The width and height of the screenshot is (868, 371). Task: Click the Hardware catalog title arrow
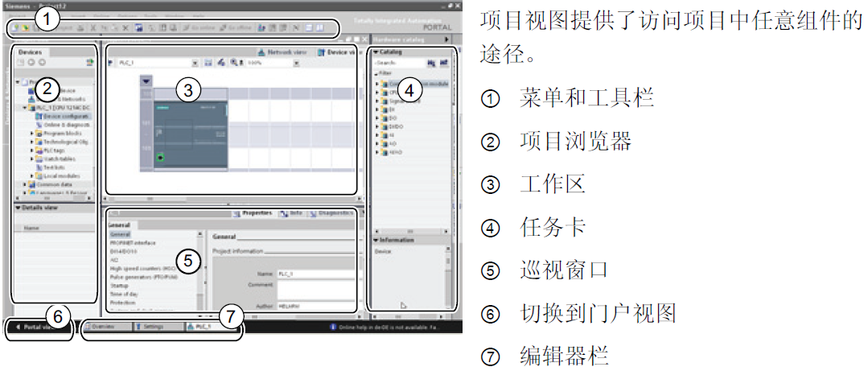pos(446,39)
